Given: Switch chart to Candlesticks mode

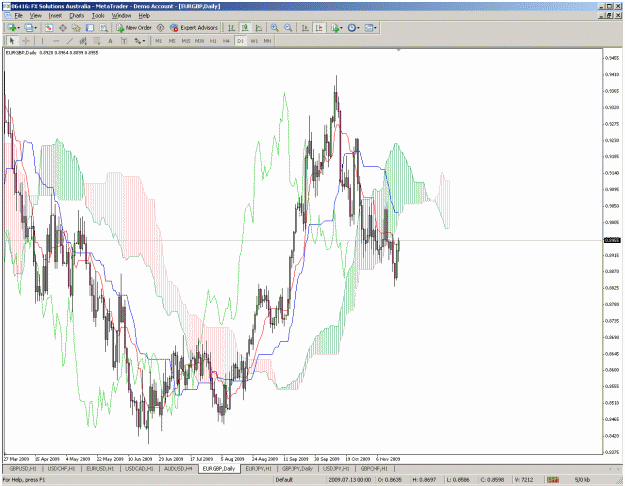Looking at the screenshot, I should [x=245, y=28].
